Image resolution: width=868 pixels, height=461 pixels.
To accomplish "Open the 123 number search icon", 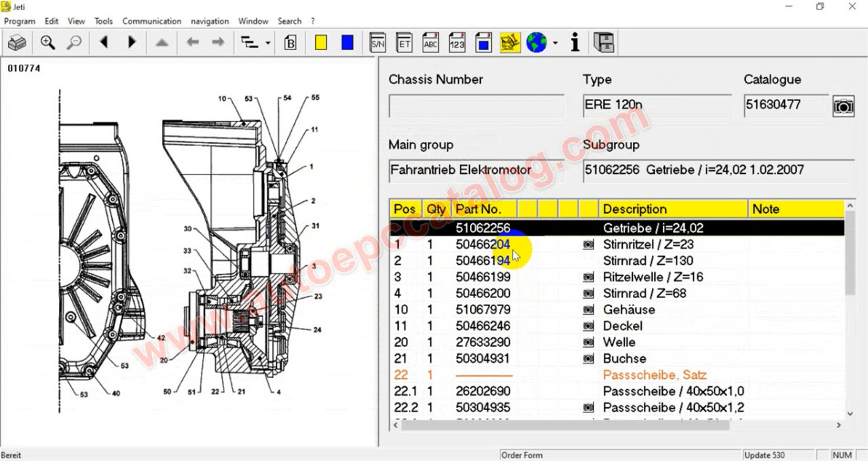I will click(x=457, y=43).
